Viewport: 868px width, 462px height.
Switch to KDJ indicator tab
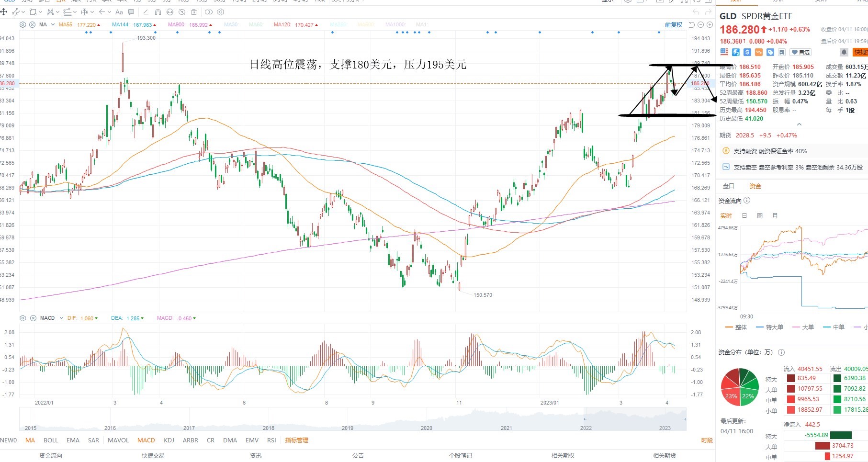click(169, 440)
